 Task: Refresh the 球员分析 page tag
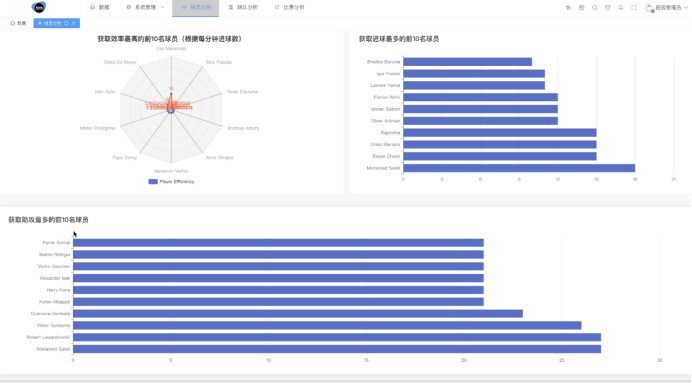pyautogui.click(x=67, y=23)
